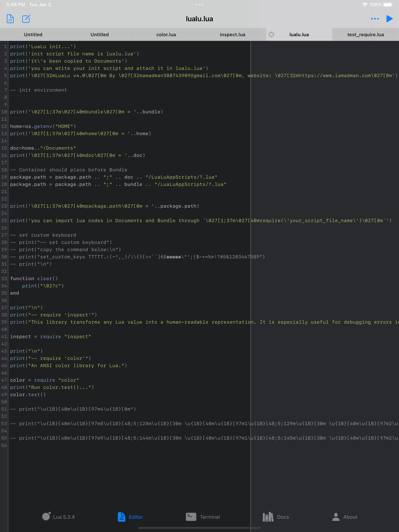Click line 7 comment '-- init environment'
Viewport: 399px width, 532px height.
click(x=39, y=90)
